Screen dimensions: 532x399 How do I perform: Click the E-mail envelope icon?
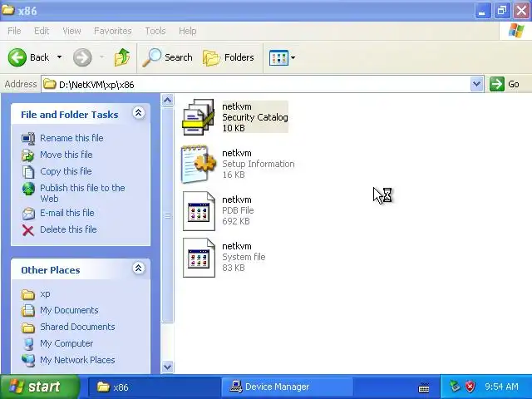point(28,214)
